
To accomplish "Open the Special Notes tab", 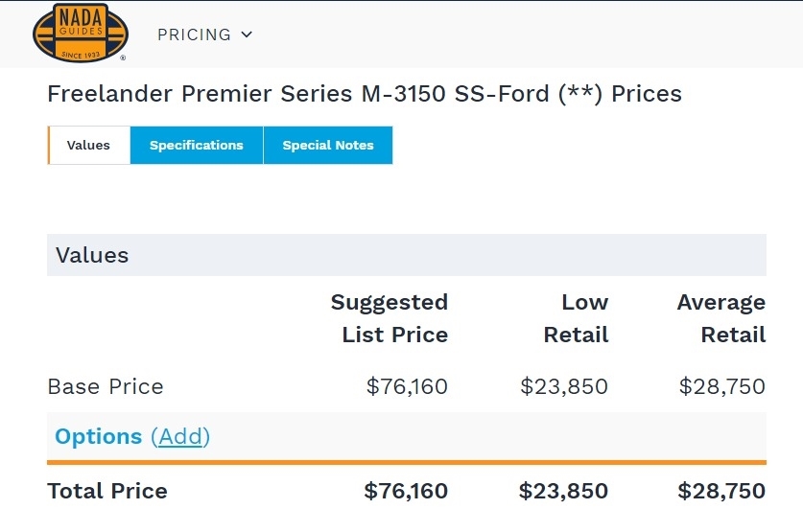I will pyautogui.click(x=328, y=146).
